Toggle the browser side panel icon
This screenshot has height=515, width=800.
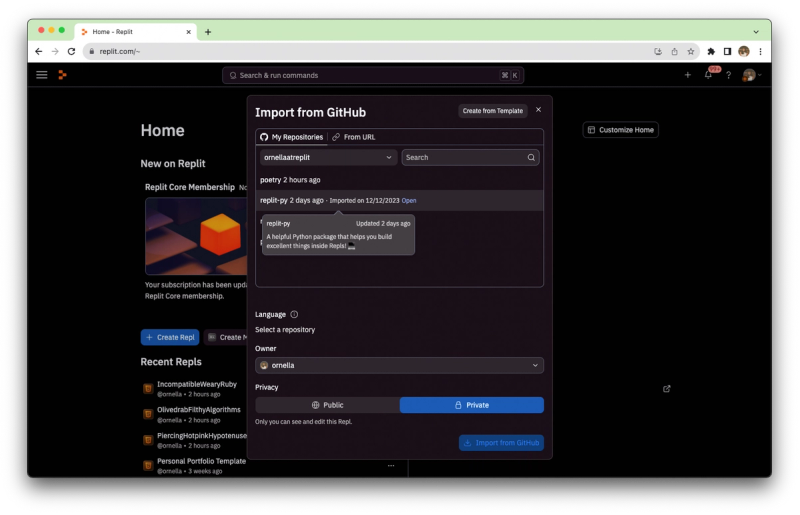click(x=728, y=51)
